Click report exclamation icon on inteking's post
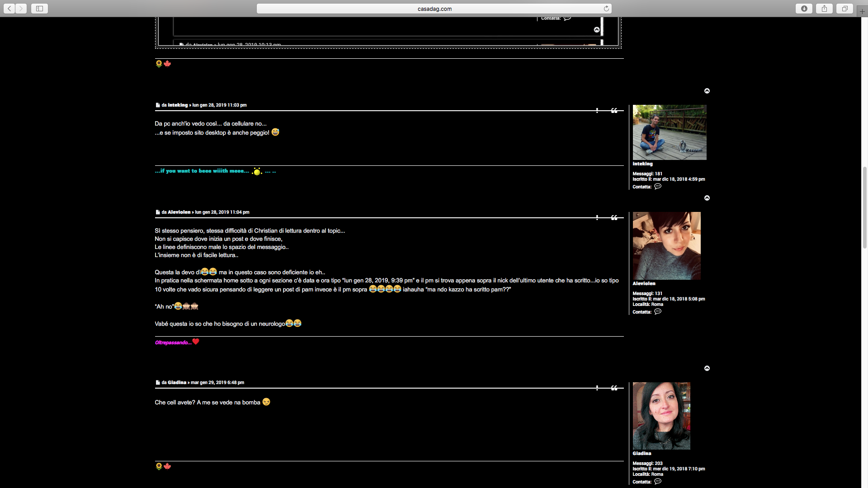This screenshot has height=488, width=868. [x=597, y=111]
